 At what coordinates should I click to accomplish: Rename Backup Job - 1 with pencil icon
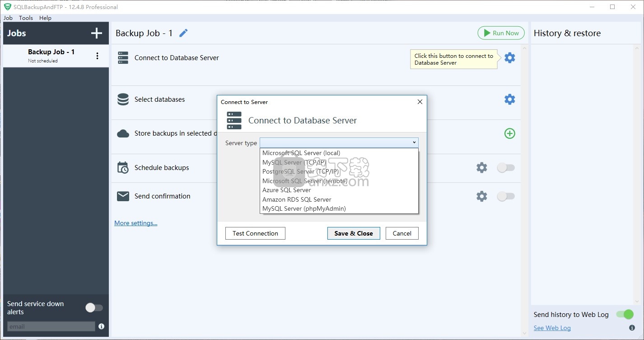tap(183, 33)
